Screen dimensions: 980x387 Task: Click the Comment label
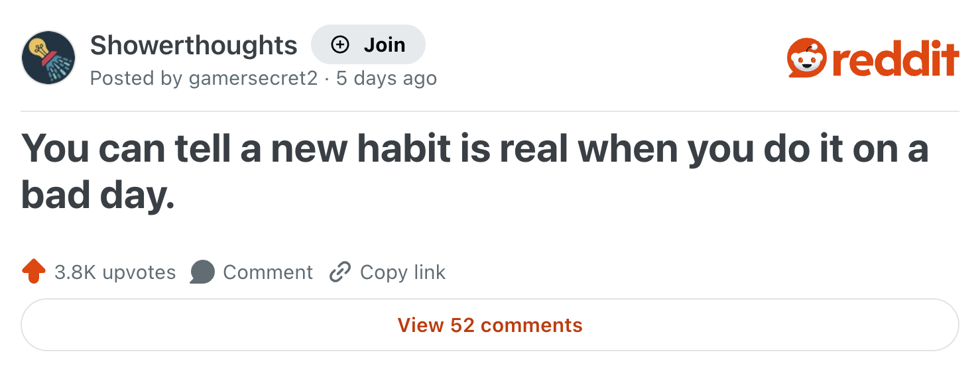[x=268, y=272]
